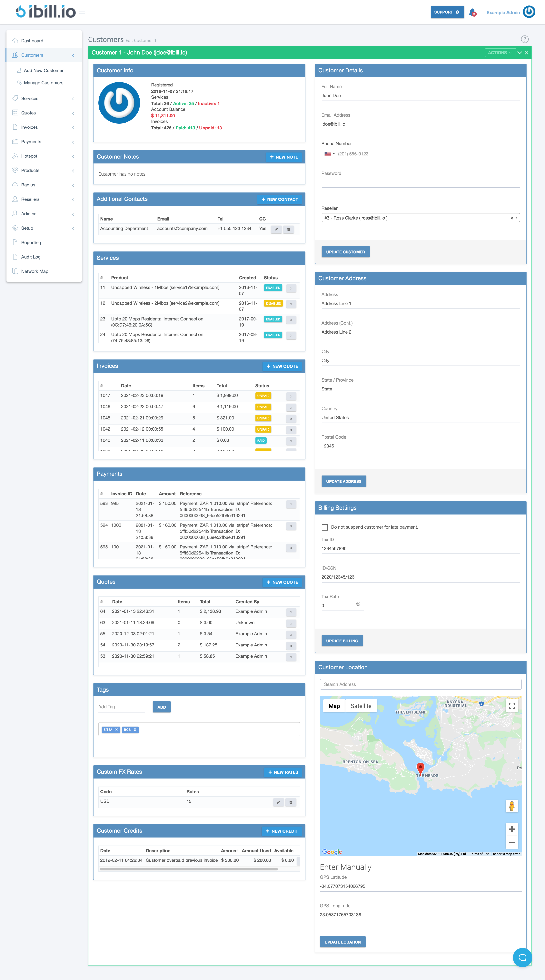Delete the USD FX rate trash icon
The width and height of the screenshot is (545, 980).
point(291,802)
